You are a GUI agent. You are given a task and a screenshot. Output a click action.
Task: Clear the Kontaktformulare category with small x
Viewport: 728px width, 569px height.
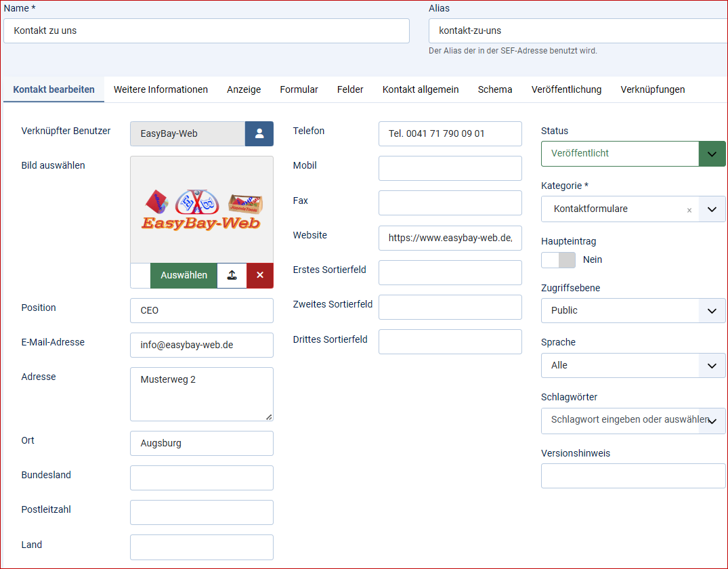[x=689, y=210]
